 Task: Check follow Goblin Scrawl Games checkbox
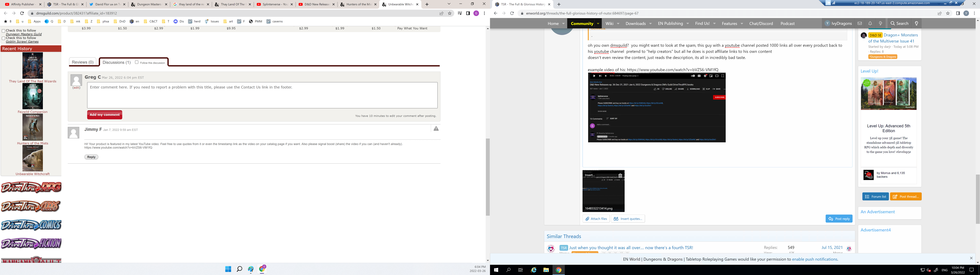(3, 38)
